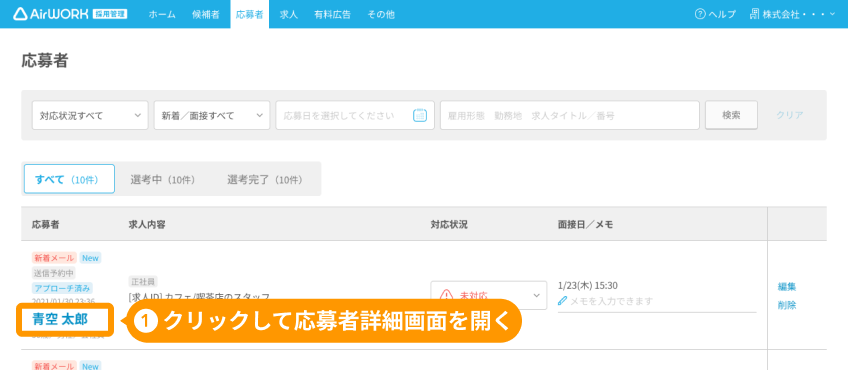
Task: Open the 新着／面接すべて dropdown
Action: (x=212, y=115)
